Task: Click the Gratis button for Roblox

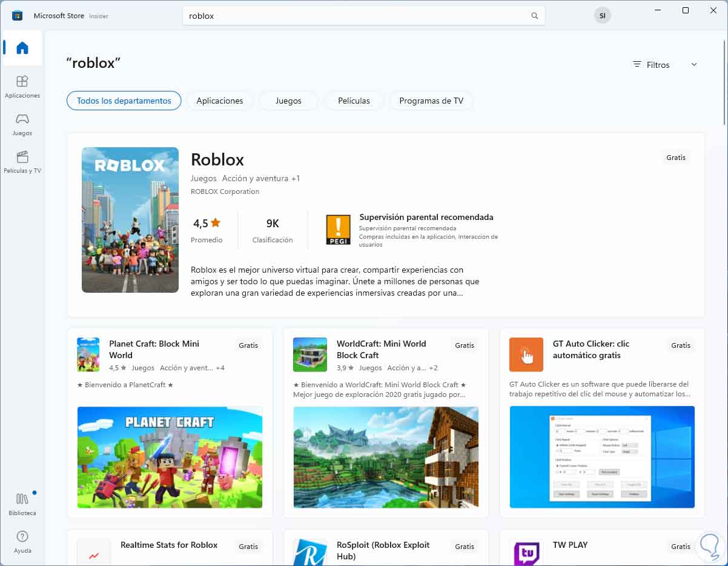Action: pyautogui.click(x=676, y=157)
